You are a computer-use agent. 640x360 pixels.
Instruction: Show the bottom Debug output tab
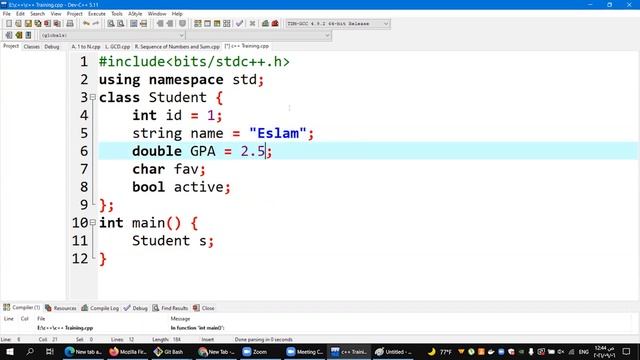pyautogui.click(x=136, y=308)
